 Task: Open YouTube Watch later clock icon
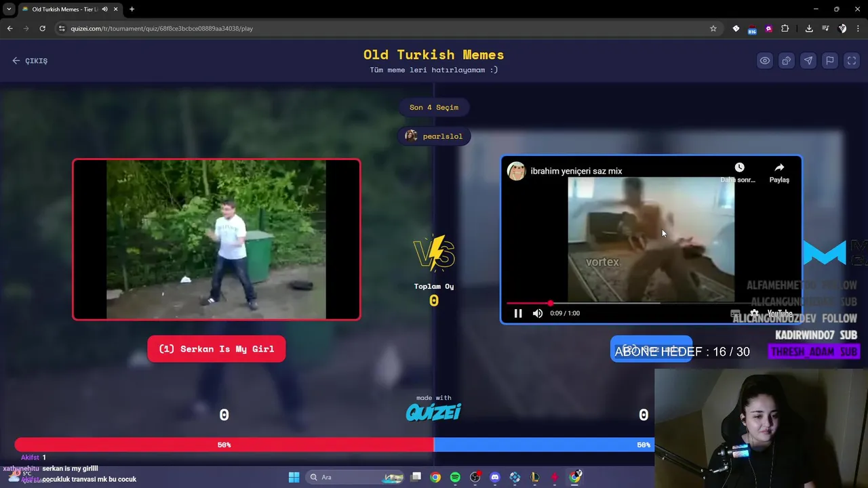point(739,167)
